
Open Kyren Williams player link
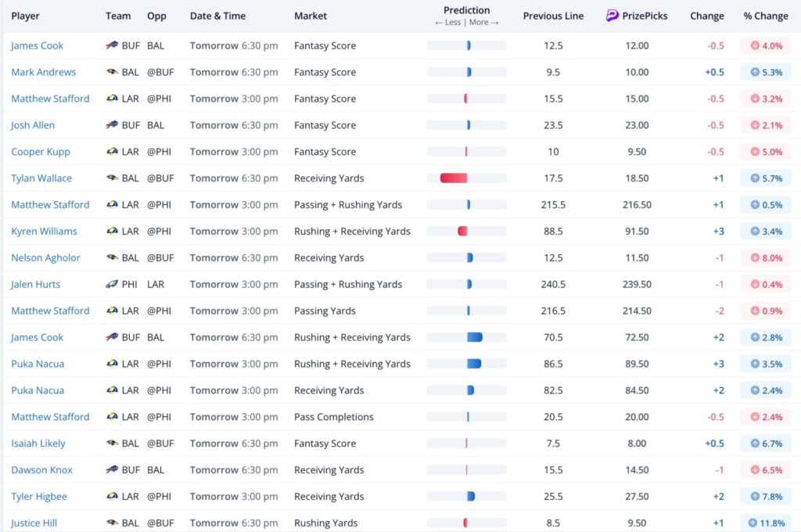pos(44,232)
